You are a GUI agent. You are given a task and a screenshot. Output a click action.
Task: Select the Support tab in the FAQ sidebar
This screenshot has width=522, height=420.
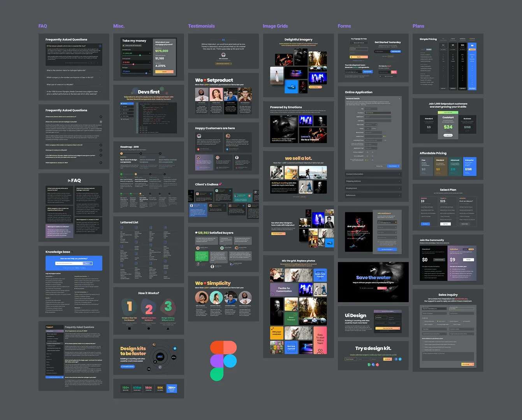pyautogui.click(x=50, y=327)
